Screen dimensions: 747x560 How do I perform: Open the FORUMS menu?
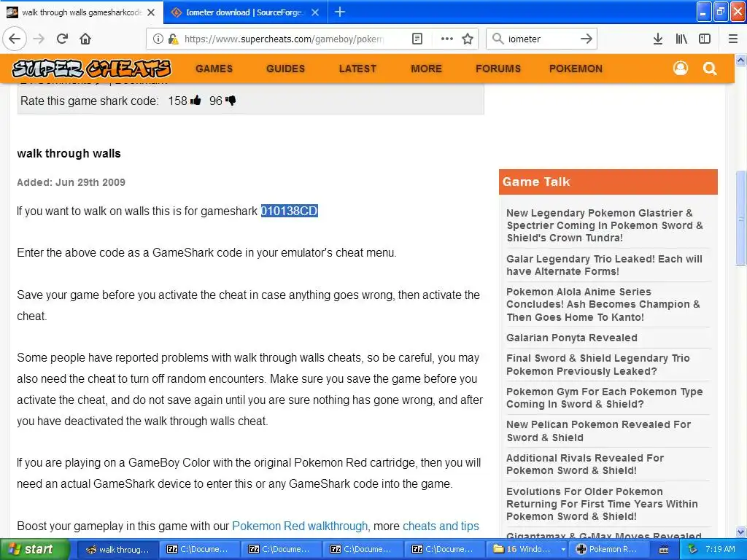pyautogui.click(x=498, y=69)
